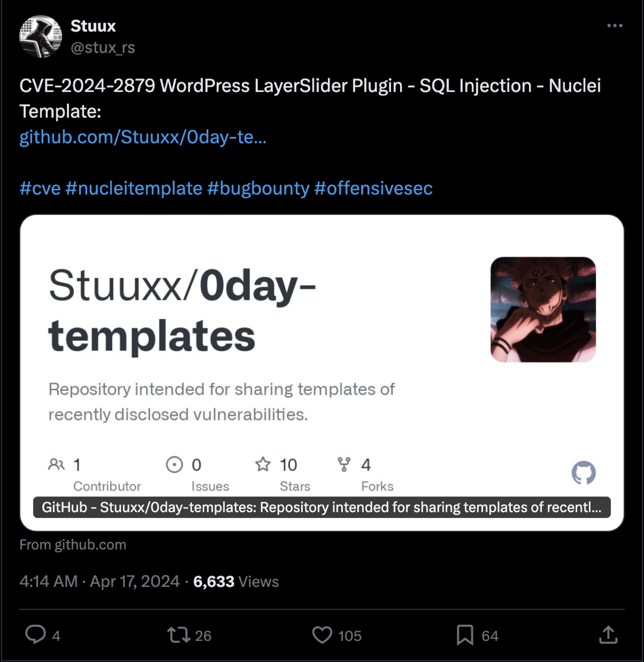
Task: Open the share upload icon
Action: click(x=608, y=635)
